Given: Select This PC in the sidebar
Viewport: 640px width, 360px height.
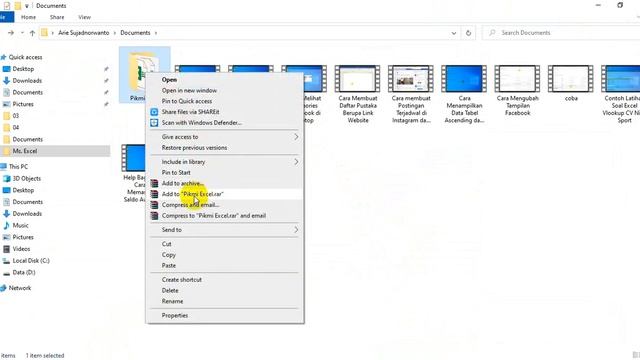Looking at the screenshot, I should coord(18,167).
